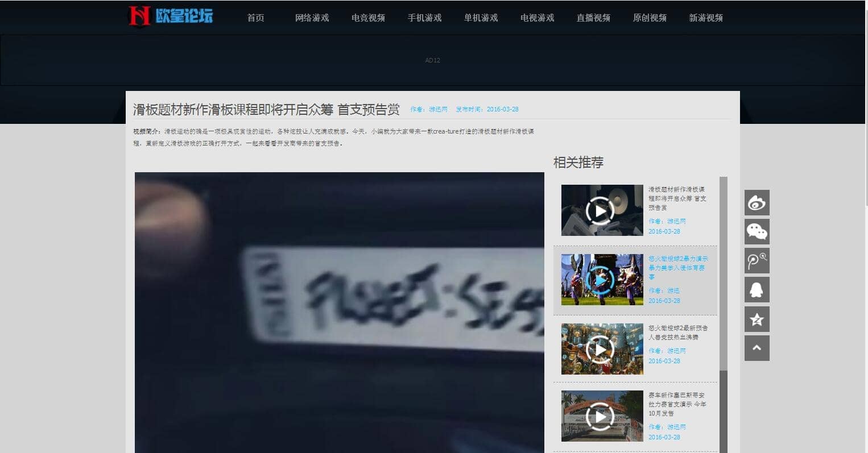Click the AD12 banner placeholder
The width and height of the screenshot is (868, 453).
click(433, 60)
